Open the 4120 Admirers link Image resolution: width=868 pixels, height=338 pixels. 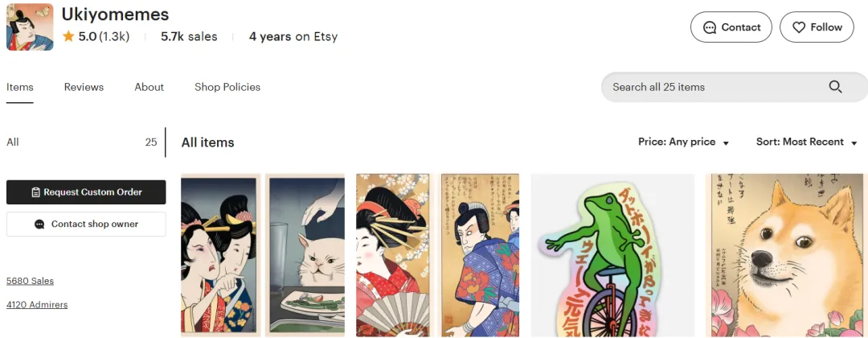[37, 305]
